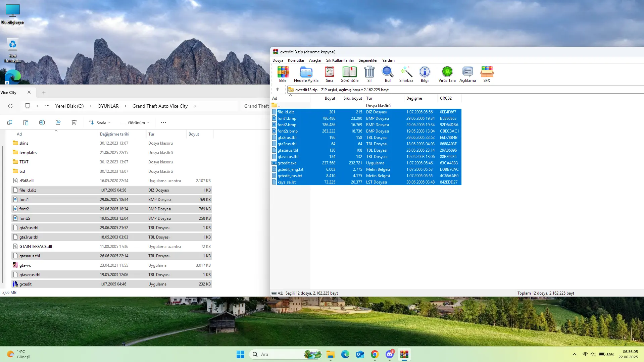The width and height of the screenshot is (644, 362).
Task: Close the Vice City Explorer tab
Action: [29, 92]
